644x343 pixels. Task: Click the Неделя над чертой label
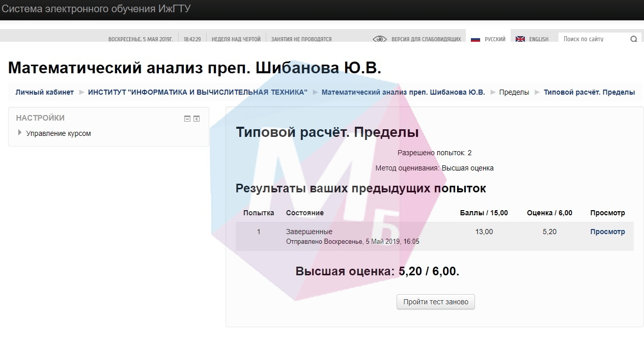pos(236,39)
